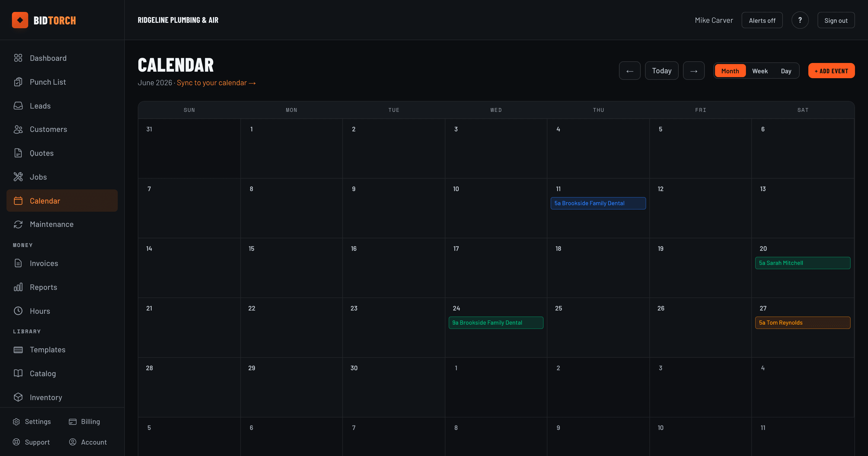
Task: Follow the Sync to your calendar link
Action: click(x=216, y=83)
